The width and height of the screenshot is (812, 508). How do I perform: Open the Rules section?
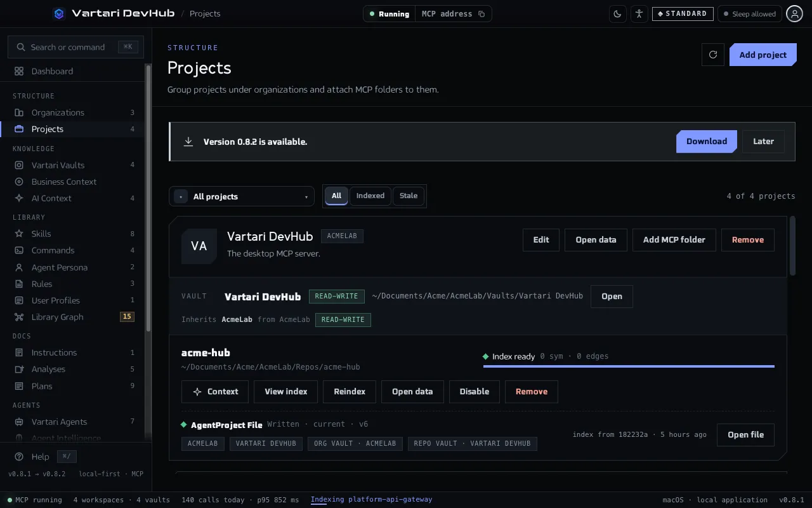tap(73, 284)
